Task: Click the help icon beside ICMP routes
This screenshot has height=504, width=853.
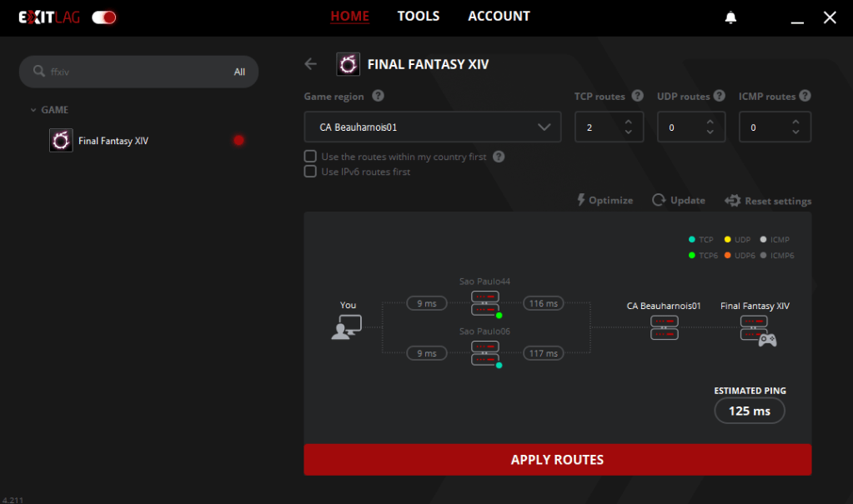Action: pyautogui.click(x=804, y=96)
